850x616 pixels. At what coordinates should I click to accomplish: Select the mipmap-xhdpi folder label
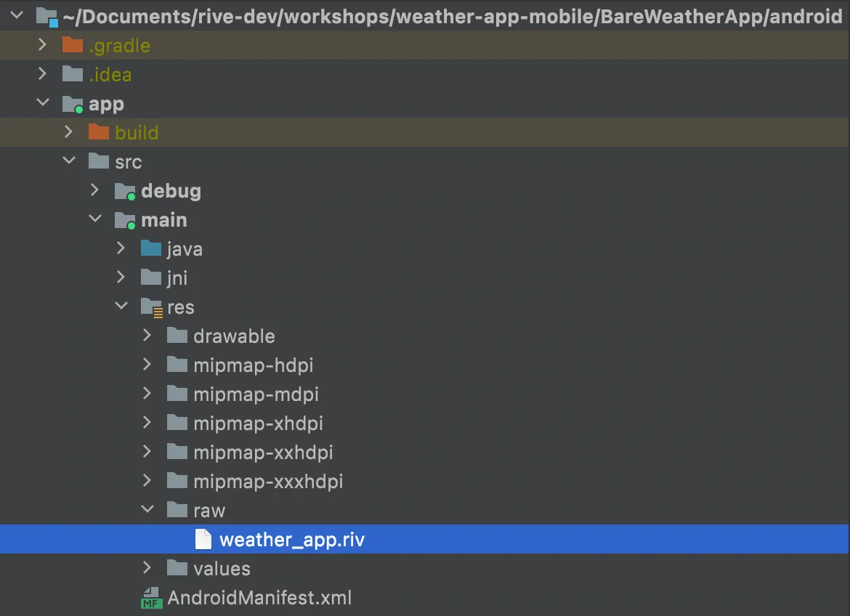coord(258,423)
